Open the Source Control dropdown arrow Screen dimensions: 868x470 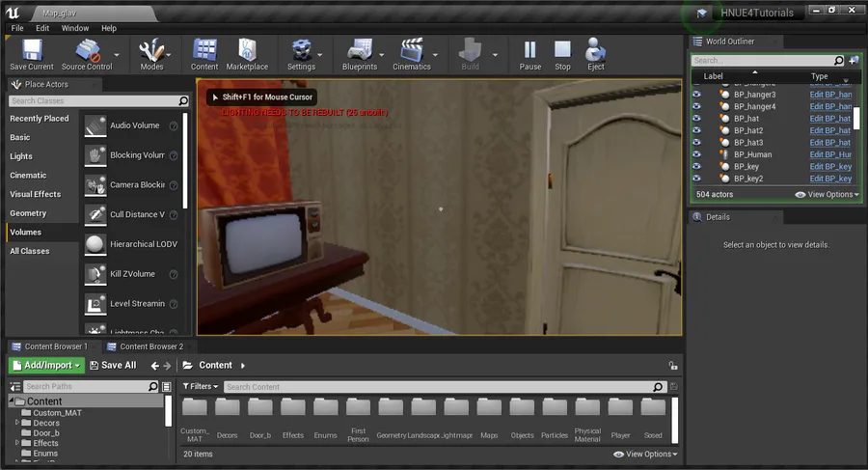117,55
